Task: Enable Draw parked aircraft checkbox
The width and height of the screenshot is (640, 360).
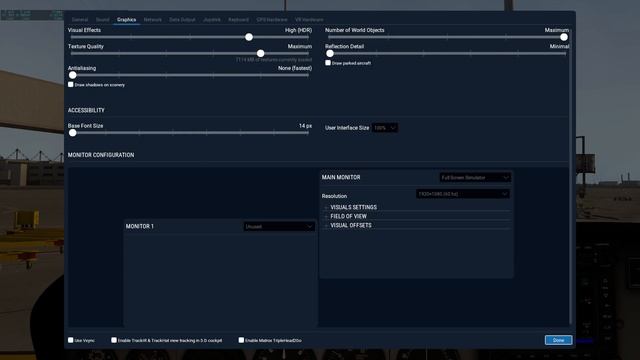Action: click(x=328, y=63)
